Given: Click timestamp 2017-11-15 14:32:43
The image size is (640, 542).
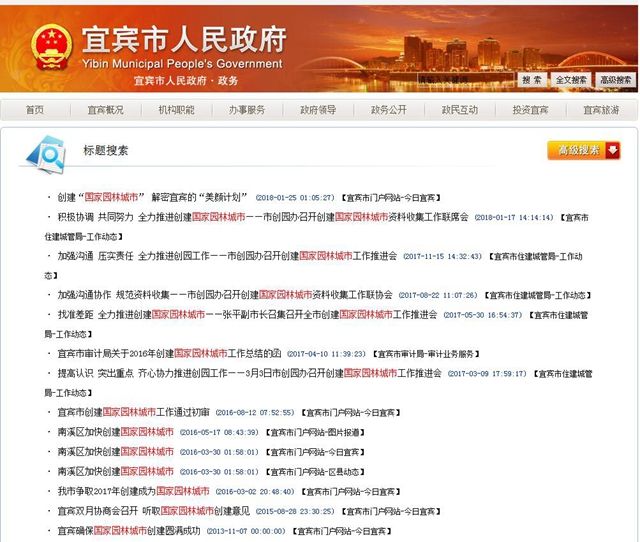Looking at the screenshot, I should [x=442, y=257].
